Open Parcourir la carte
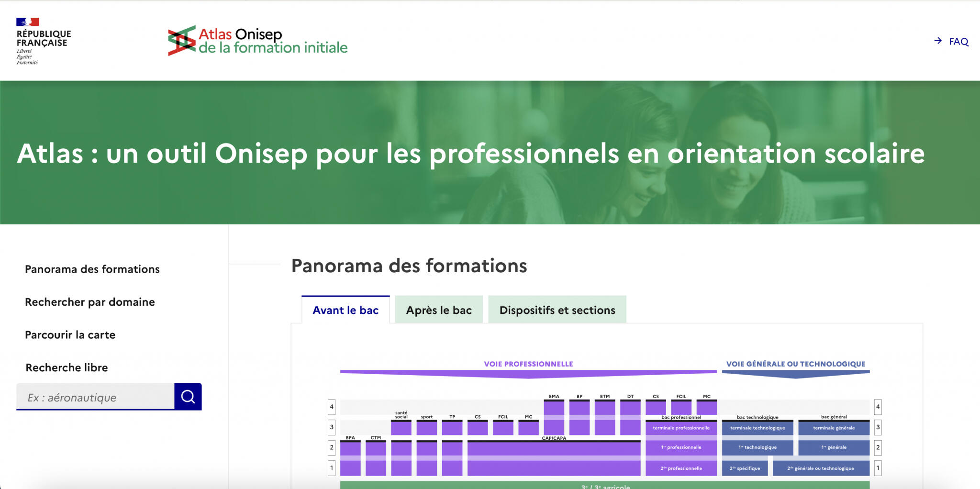This screenshot has width=980, height=489. [70, 335]
